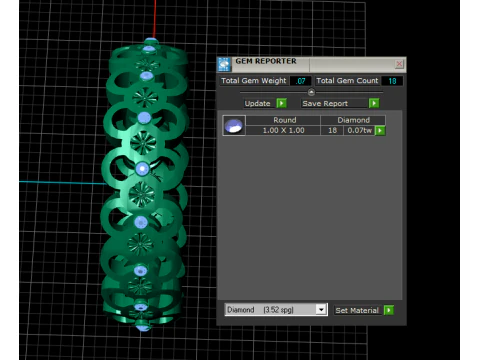
Task: Click the Total Gem Count value field
Action: point(392,81)
